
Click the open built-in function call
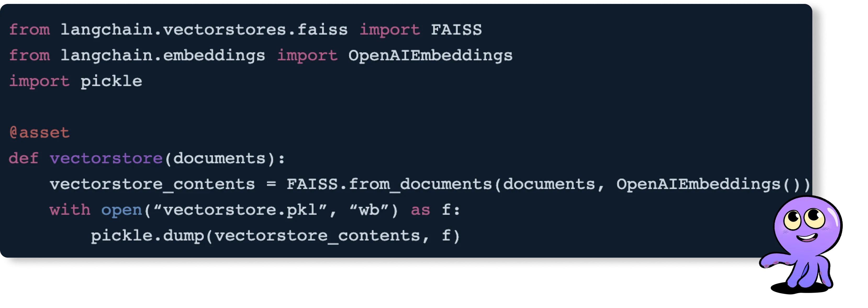click(122, 210)
